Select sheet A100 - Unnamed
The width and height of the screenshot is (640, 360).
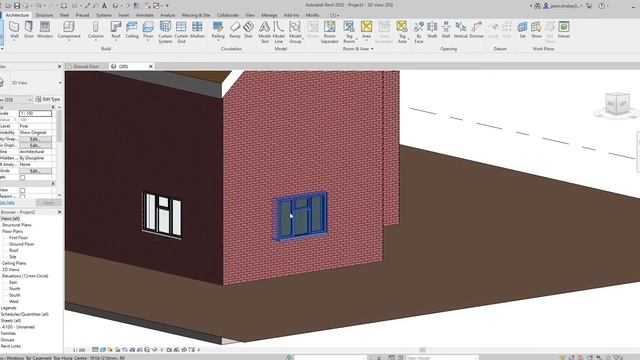[18, 327]
